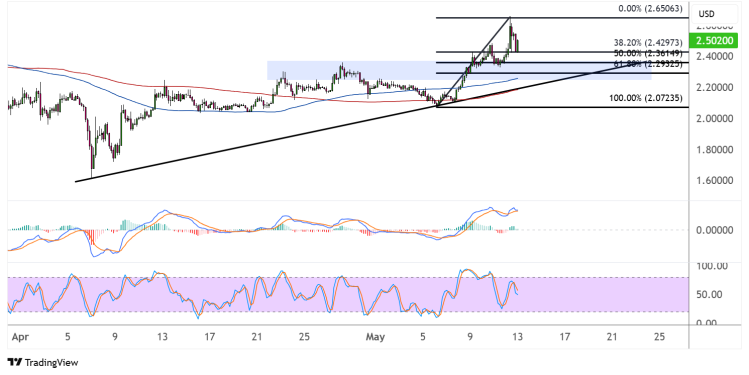Click the 13 label after May on time axis
This screenshot has height=375, width=749.
point(517,337)
